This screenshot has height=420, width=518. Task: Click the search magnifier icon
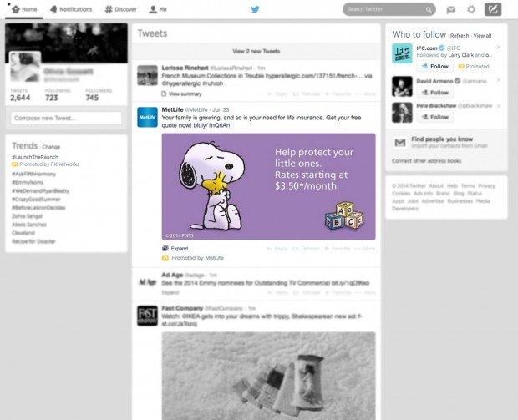point(429,9)
